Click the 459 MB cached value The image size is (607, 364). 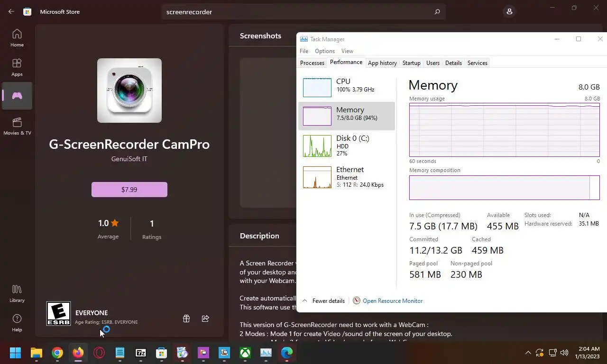point(487,250)
